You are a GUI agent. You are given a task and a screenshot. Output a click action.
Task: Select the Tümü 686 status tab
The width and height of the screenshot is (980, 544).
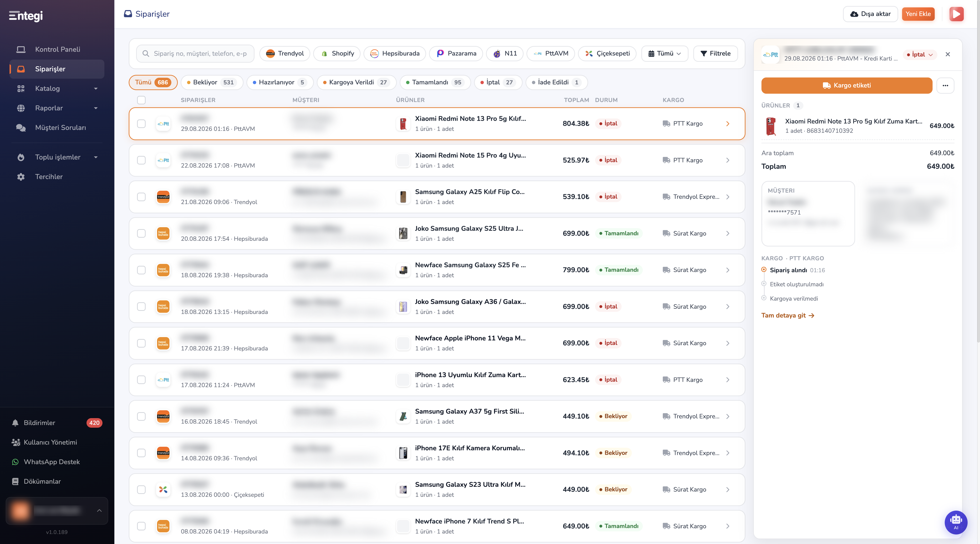tap(153, 82)
